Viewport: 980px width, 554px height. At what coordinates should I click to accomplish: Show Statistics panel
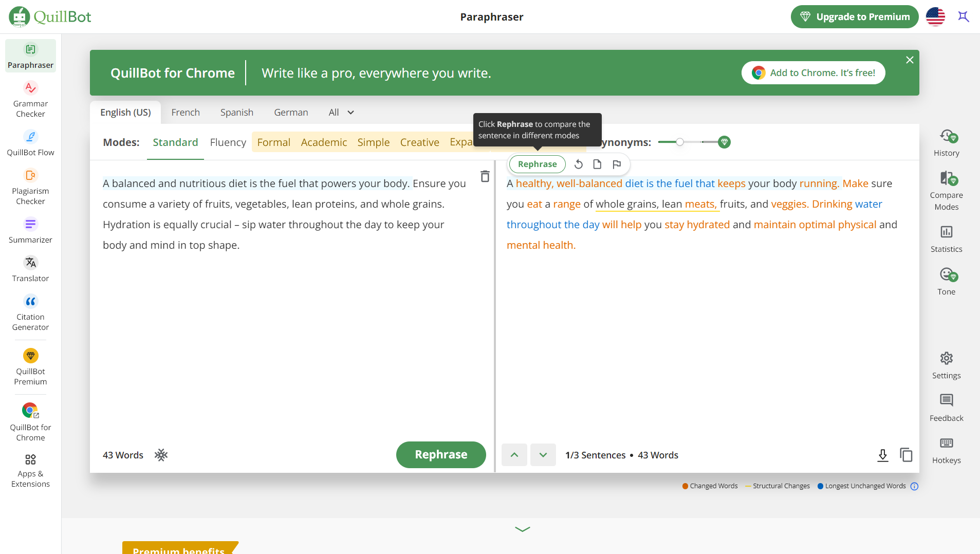click(x=946, y=239)
